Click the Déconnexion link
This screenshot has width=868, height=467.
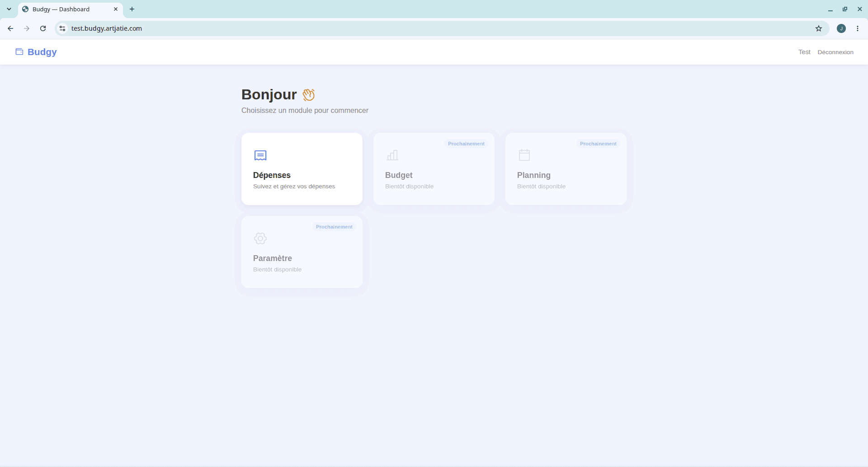point(835,52)
